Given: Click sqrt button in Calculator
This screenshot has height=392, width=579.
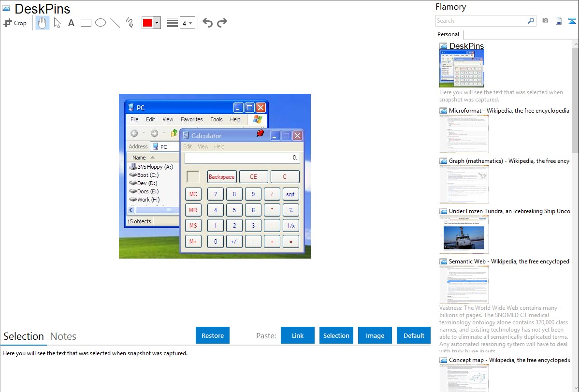Looking at the screenshot, I should tap(290, 194).
